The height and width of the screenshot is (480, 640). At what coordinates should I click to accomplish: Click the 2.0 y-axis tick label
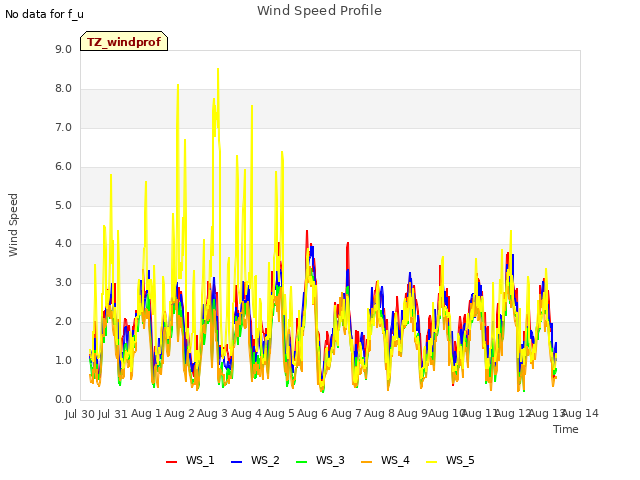[x=63, y=322]
